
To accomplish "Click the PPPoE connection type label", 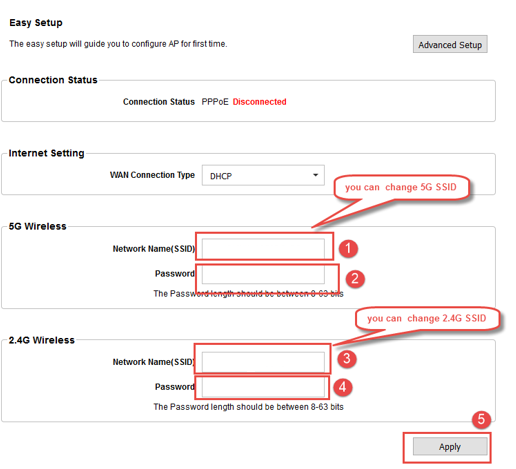I will [215, 102].
